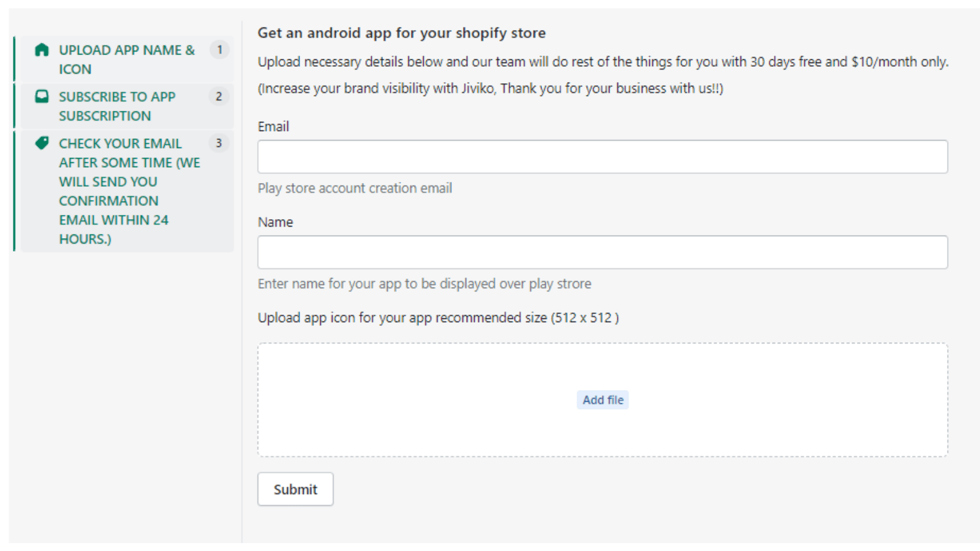
Task: Switch to Subscribe to App Subscription step
Action: (117, 106)
